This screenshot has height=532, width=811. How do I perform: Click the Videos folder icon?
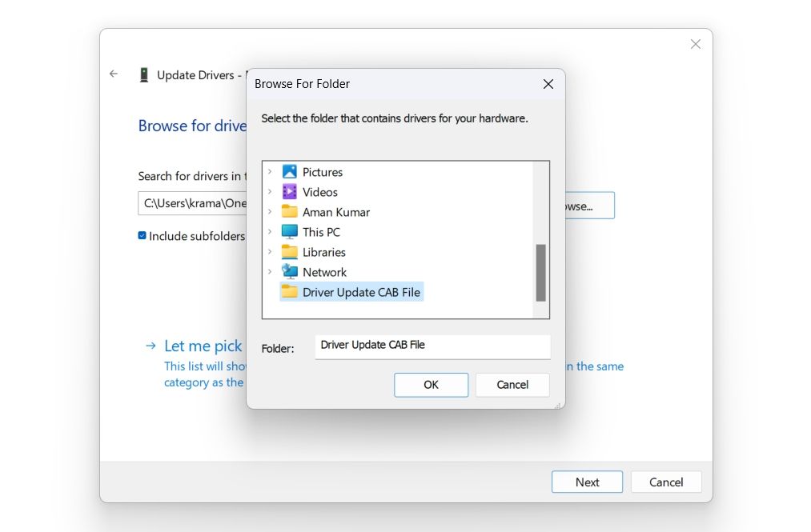[289, 192]
